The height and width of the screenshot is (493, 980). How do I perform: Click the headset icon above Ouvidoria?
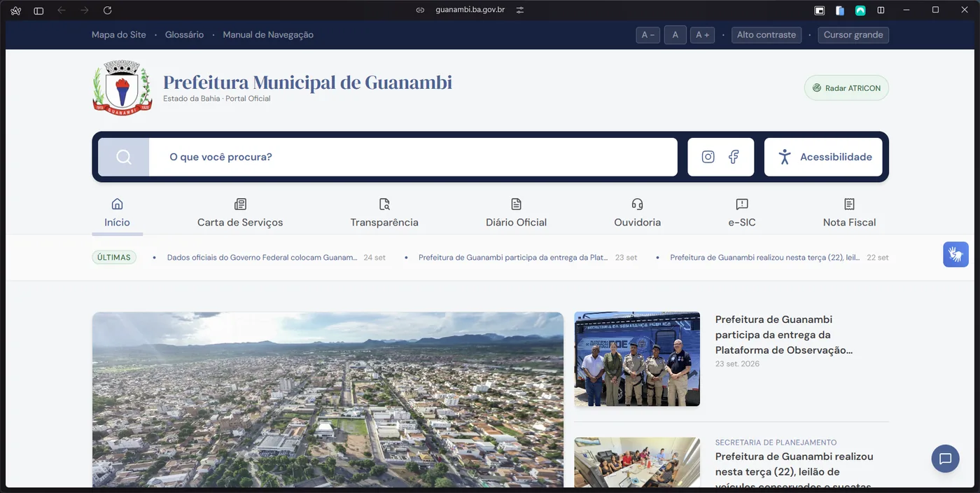pos(637,204)
